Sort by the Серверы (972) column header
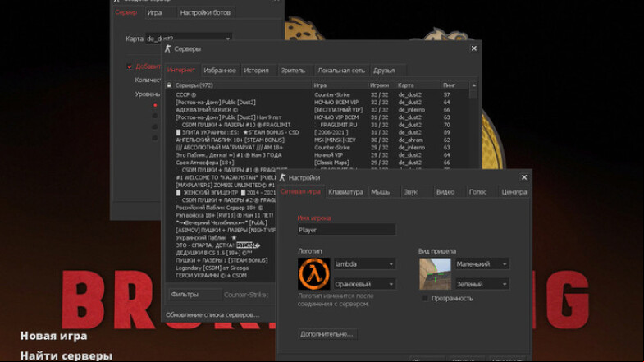 point(242,85)
